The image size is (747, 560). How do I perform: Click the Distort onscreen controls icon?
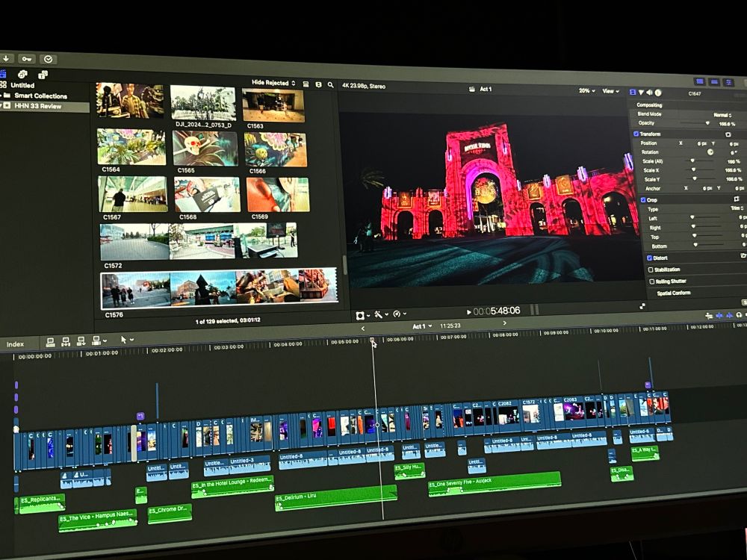point(743,256)
